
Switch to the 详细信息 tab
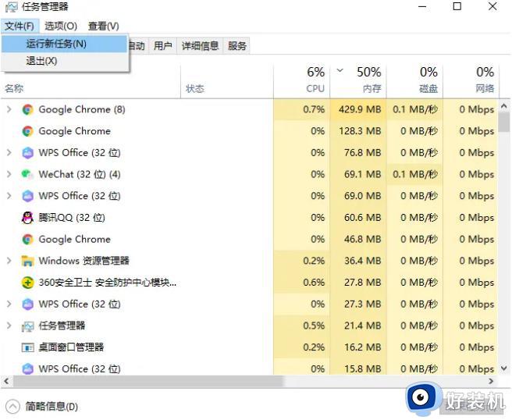pos(200,46)
